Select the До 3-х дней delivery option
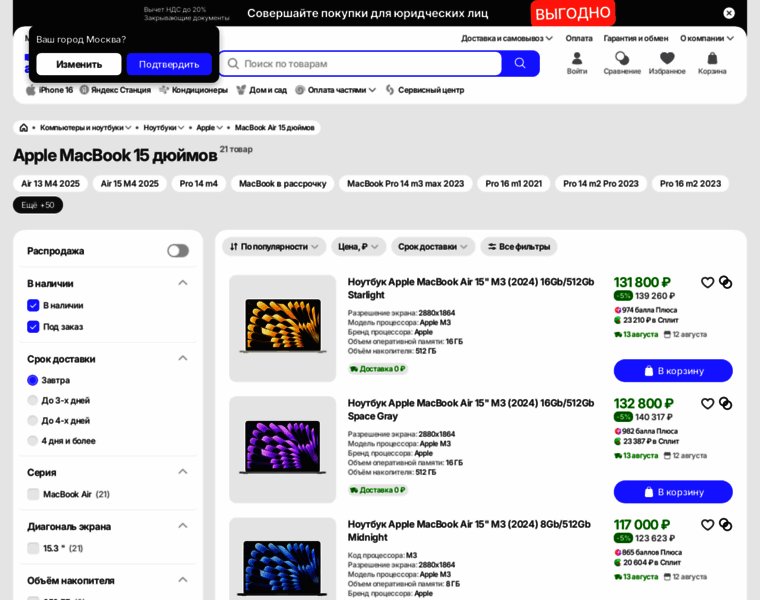Screen dimensions: 760x600 point(33,400)
